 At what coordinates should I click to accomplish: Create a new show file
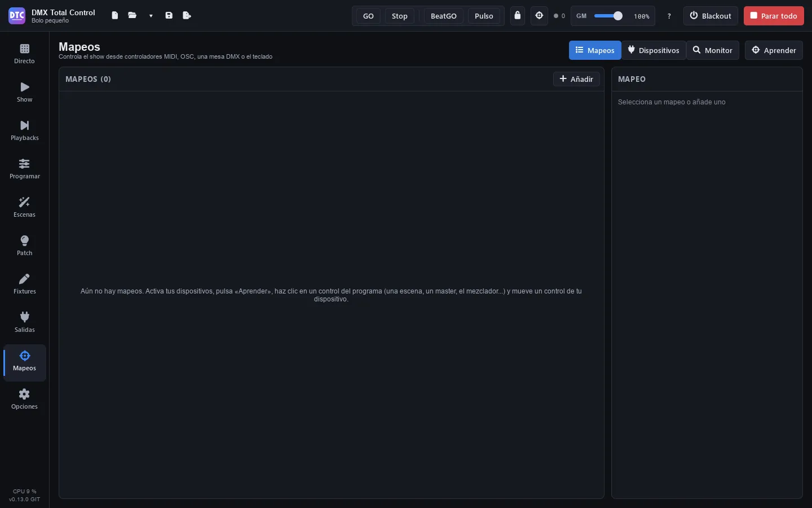point(115,16)
